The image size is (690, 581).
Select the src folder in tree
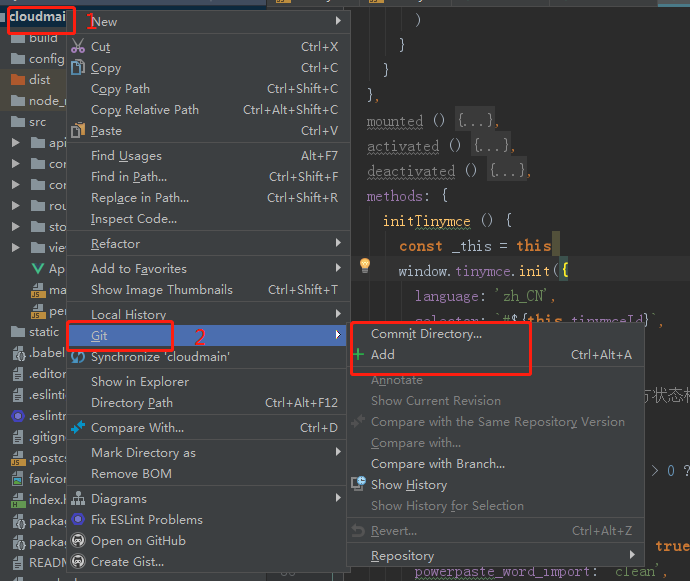point(37,122)
